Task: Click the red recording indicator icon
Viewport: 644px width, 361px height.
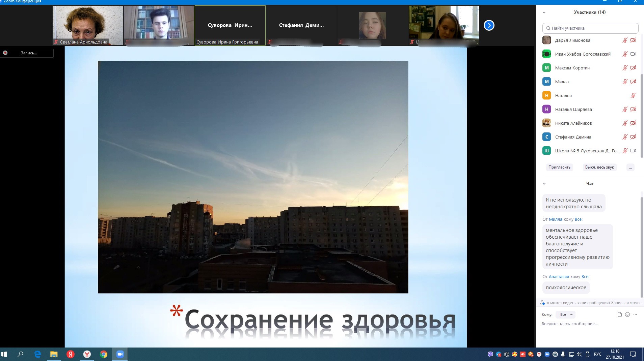Action: pyautogui.click(x=5, y=53)
